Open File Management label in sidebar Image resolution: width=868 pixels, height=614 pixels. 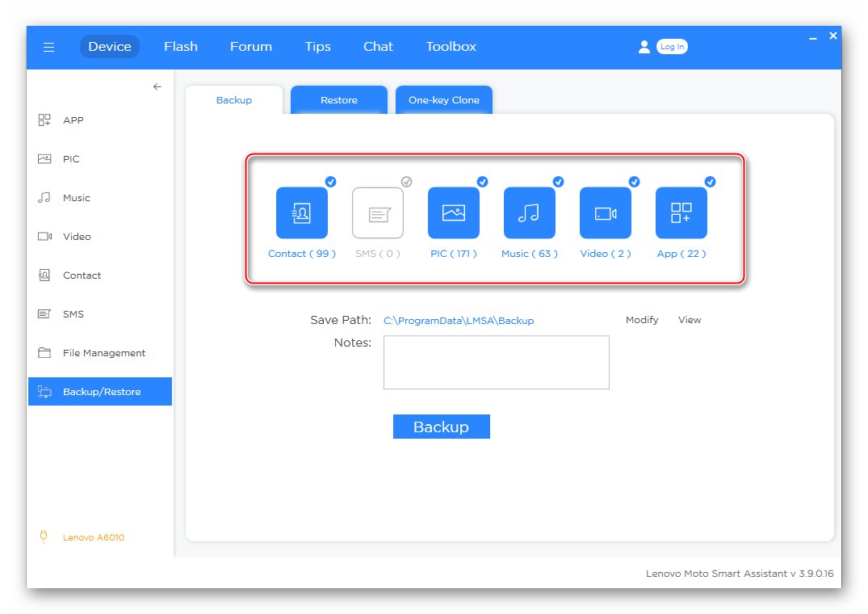[104, 353]
